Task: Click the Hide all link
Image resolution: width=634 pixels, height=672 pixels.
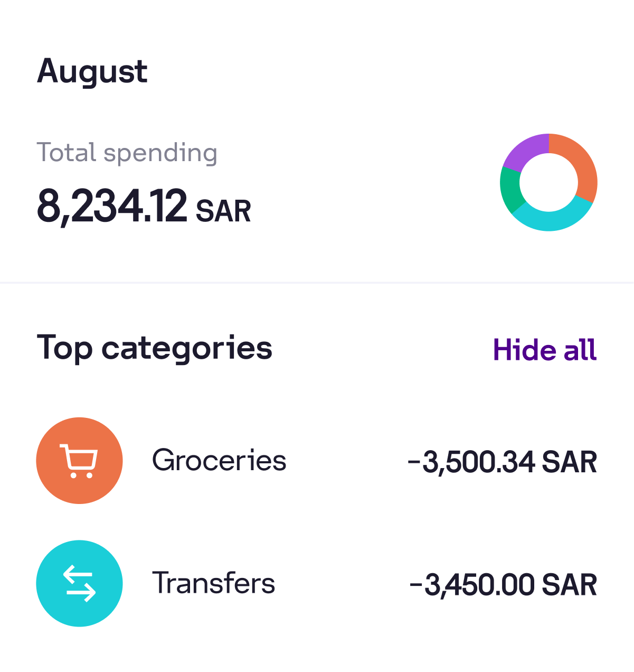Action: [x=545, y=350]
